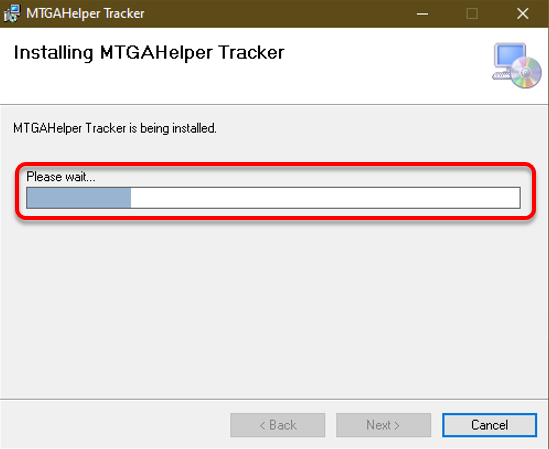Image resolution: width=549 pixels, height=449 pixels.
Task: Click the installer icon in title bar
Action: point(12,14)
